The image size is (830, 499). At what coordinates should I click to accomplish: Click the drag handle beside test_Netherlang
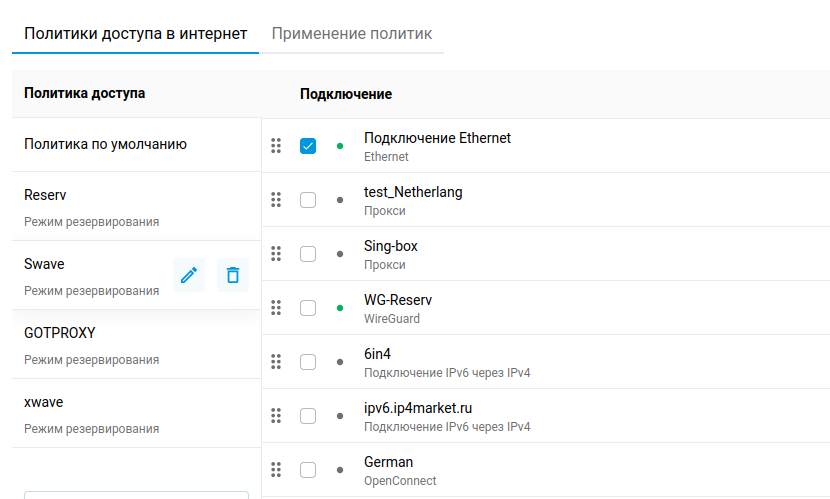(276, 199)
